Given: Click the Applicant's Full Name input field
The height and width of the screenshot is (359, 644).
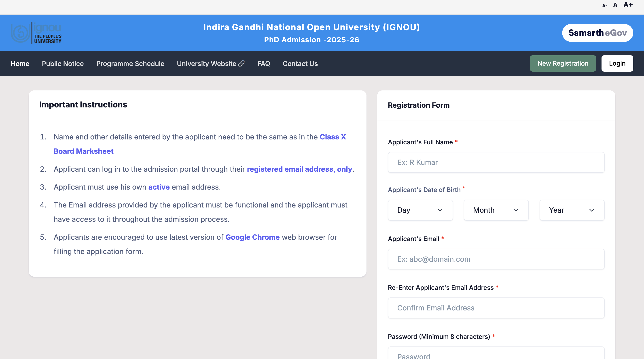Looking at the screenshot, I should coord(496,162).
